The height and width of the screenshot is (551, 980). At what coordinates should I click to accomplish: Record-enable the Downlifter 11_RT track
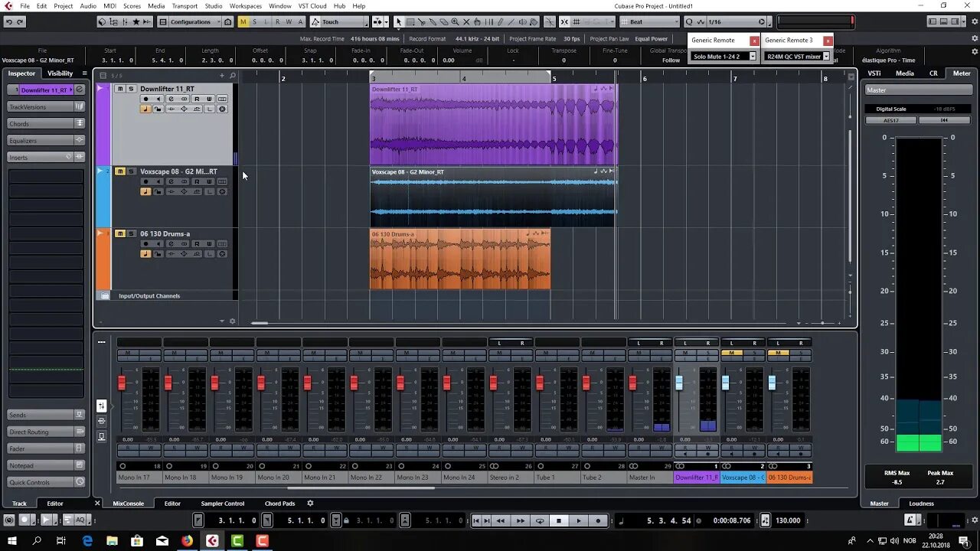tap(145, 99)
